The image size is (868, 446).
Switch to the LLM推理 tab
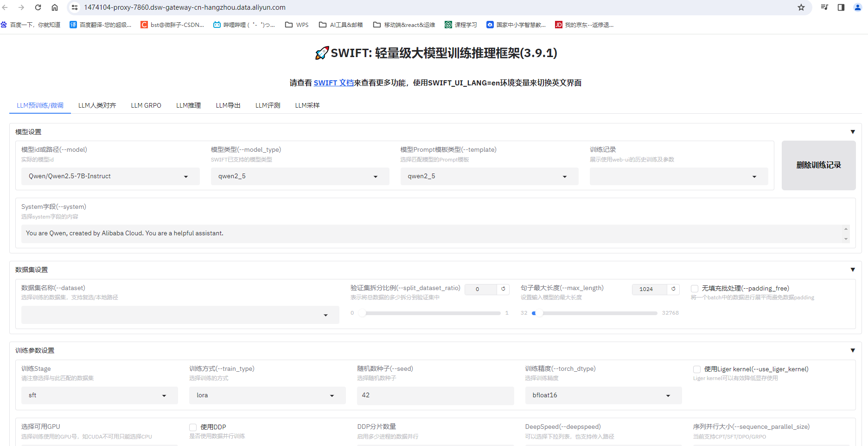(x=188, y=105)
